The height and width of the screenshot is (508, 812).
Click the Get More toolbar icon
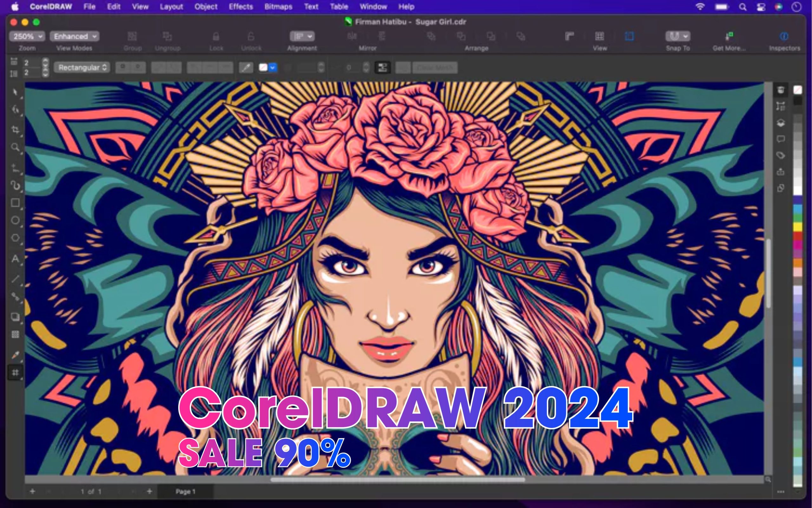[x=729, y=36]
